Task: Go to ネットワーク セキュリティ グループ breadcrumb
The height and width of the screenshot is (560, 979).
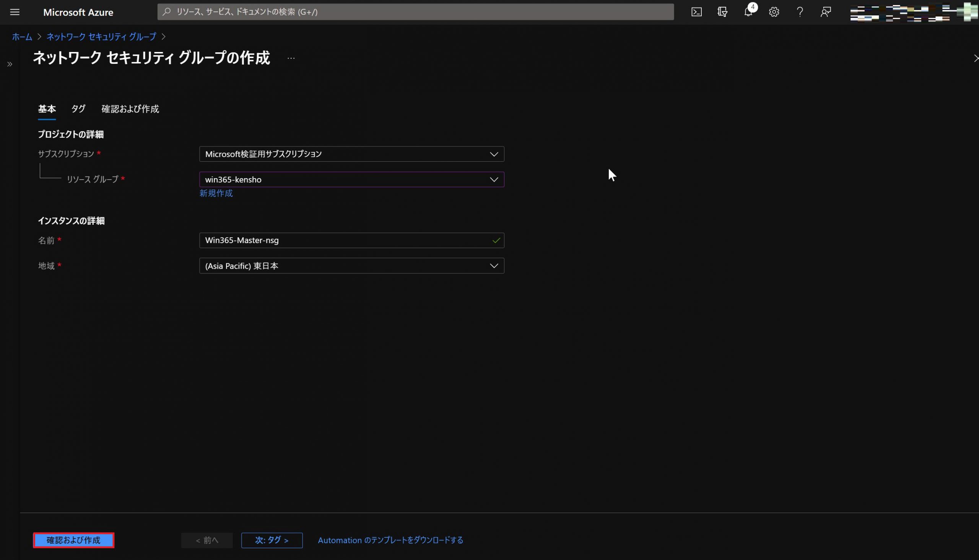Action: 101,37
